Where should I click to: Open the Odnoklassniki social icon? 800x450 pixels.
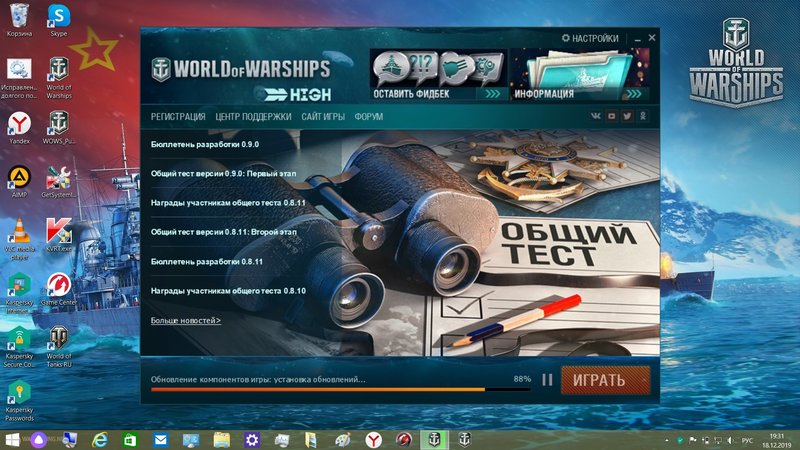pos(643,116)
